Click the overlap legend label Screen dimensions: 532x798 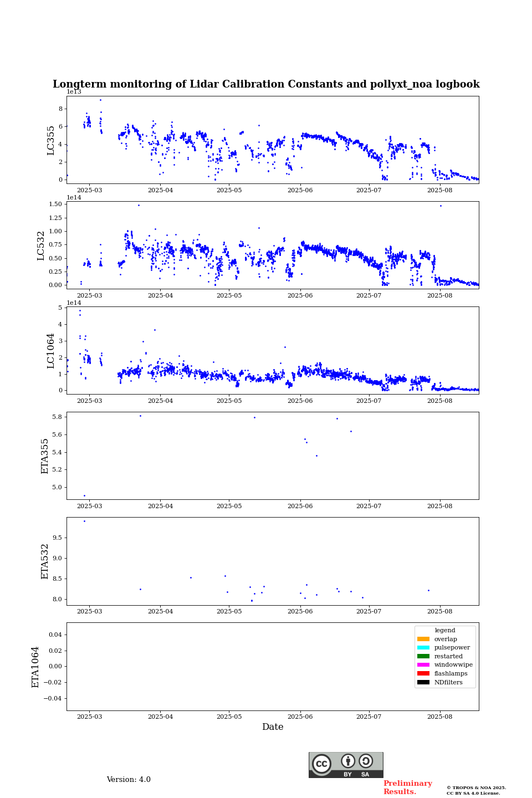tap(446, 639)
